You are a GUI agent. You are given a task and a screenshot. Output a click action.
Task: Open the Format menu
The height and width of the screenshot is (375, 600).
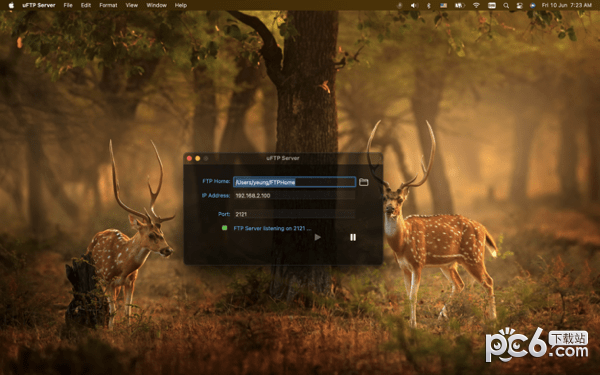108,5
